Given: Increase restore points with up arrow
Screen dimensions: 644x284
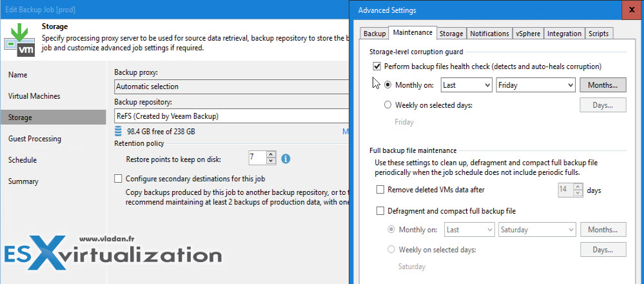Looking at the screenshot, I should pos(271,155).
